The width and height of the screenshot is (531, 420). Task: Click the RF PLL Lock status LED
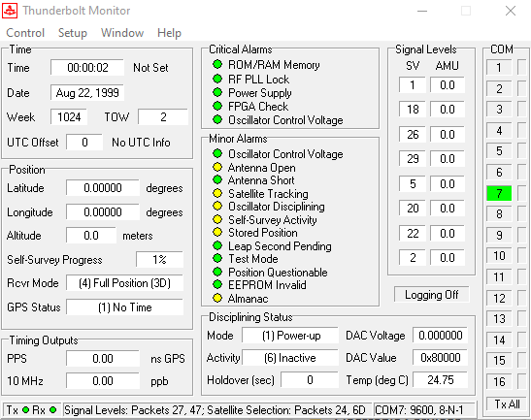click(x=217, y=79)
